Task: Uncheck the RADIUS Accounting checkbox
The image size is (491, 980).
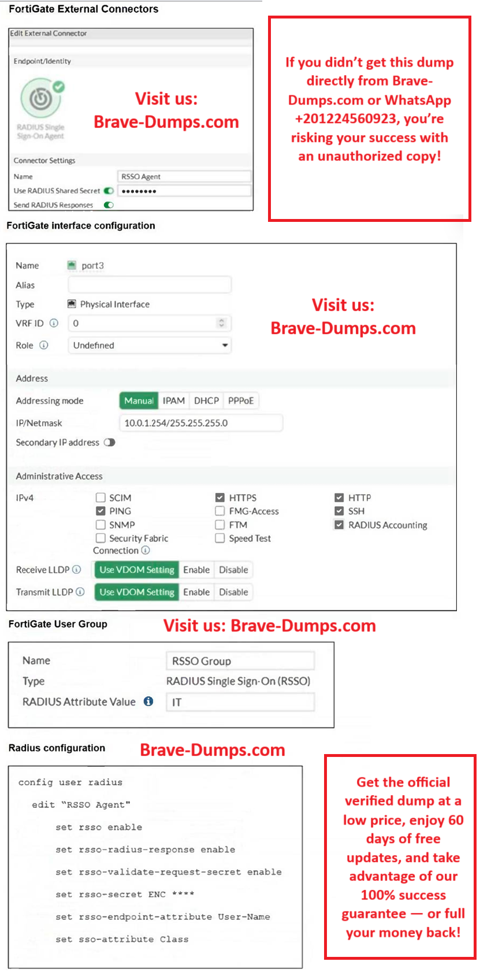Action: [339, 525]
